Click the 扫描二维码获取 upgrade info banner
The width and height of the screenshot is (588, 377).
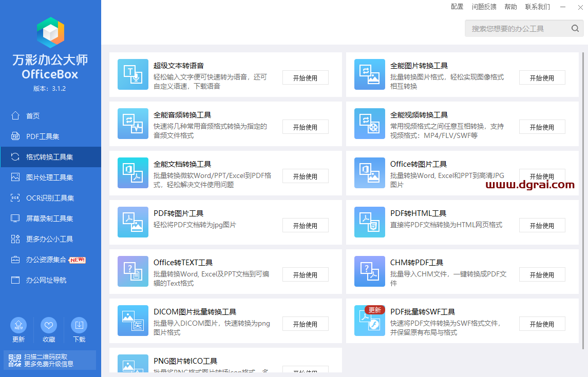pyautogui.click(x=49, y=360)
